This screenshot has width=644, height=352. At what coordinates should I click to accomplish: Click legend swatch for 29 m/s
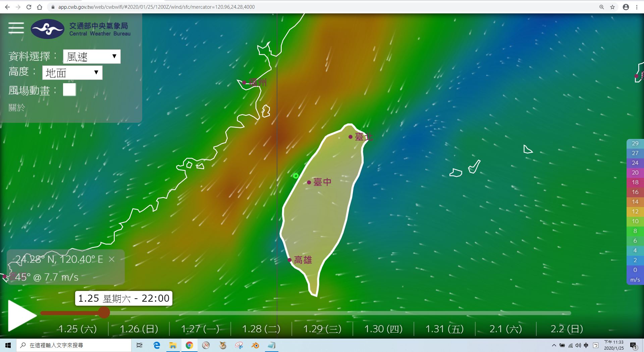pos(635,143)
